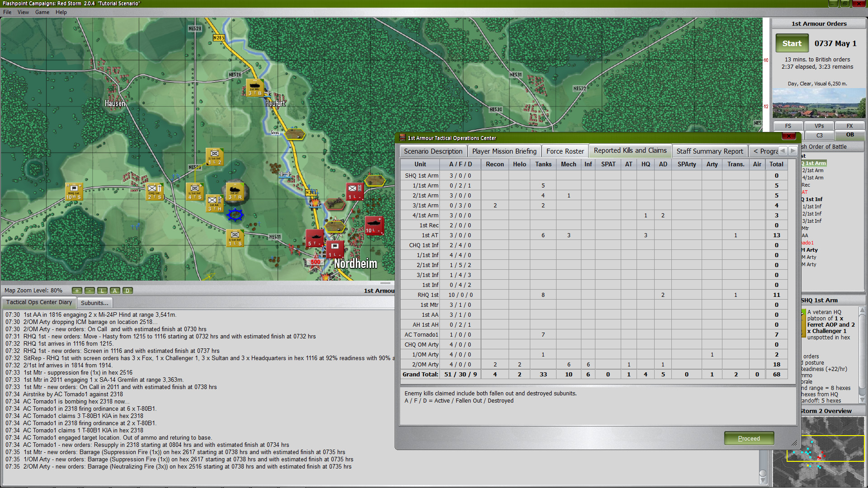Switch to the Player Mission Briefing tab
The width and height of the screenshot is (868, 488).
pyautogui.click(x=504, y=151)
